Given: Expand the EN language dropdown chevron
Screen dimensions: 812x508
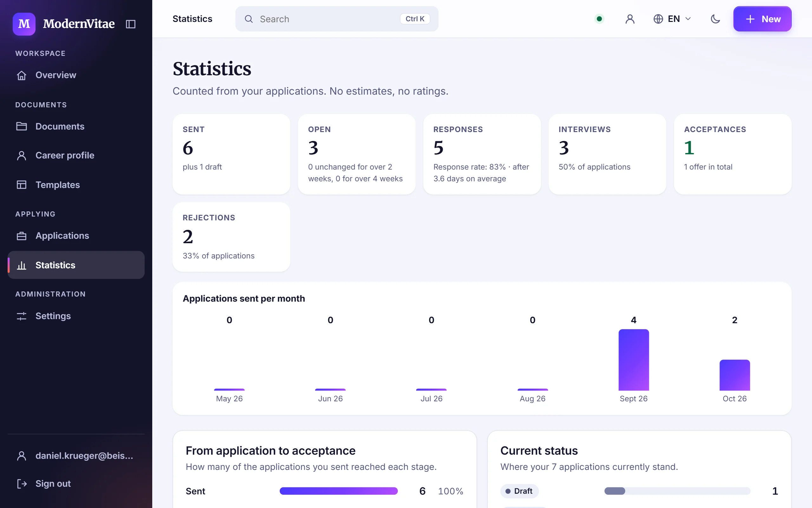Looking at the screenshot, I should point(688,19).
